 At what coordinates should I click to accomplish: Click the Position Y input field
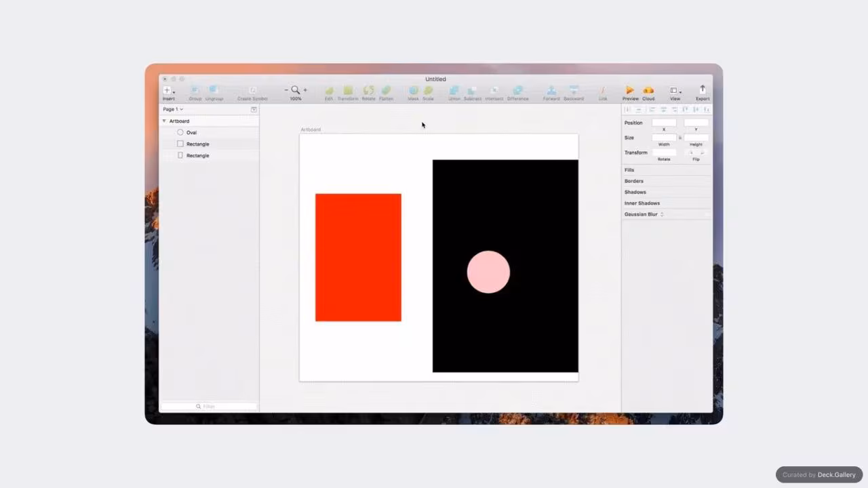[696, 123]
